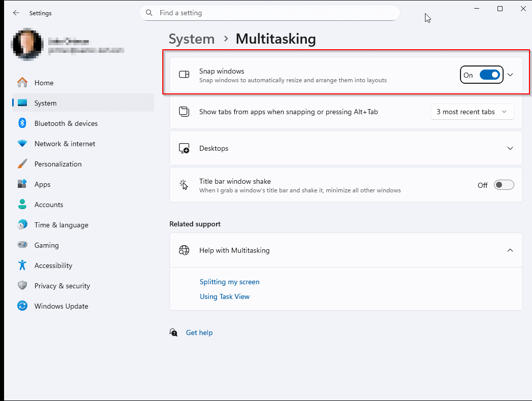Click the back arrow in Settings

(16, 13)
